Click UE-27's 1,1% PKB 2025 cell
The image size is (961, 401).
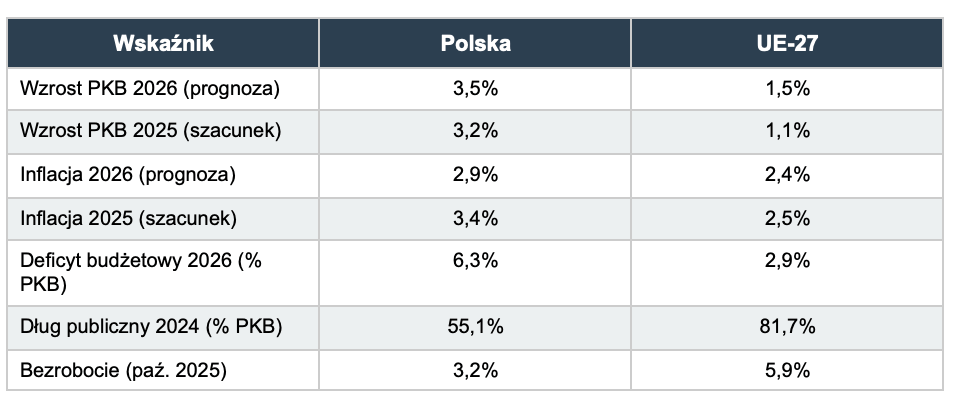coord(787,131)
